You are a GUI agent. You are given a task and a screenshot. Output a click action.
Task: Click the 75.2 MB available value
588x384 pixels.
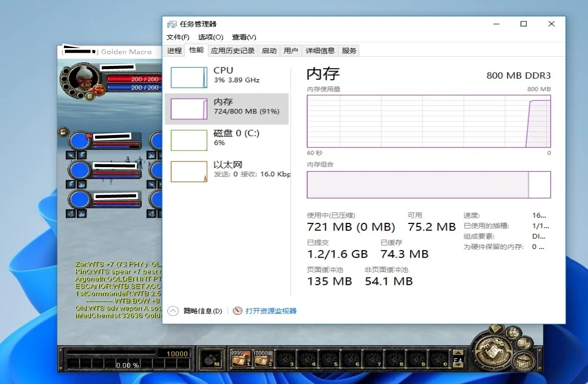(432, 227)
